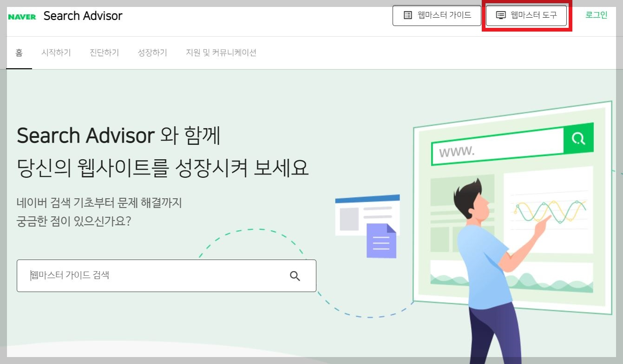Open the Search Advisor title link
Image resolution: width=623 pixels, height=364 pixels.
83,16
